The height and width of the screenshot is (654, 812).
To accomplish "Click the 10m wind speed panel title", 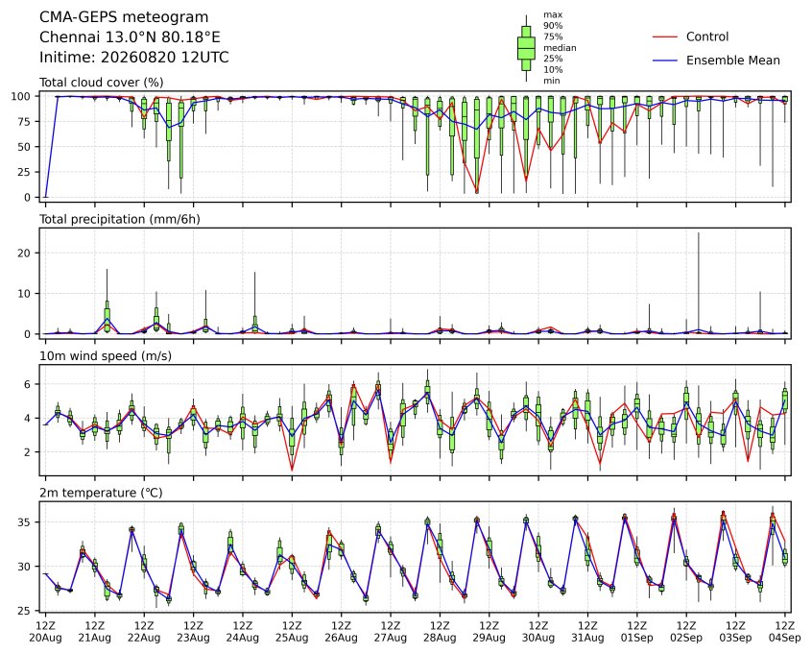I will point(106,356).
